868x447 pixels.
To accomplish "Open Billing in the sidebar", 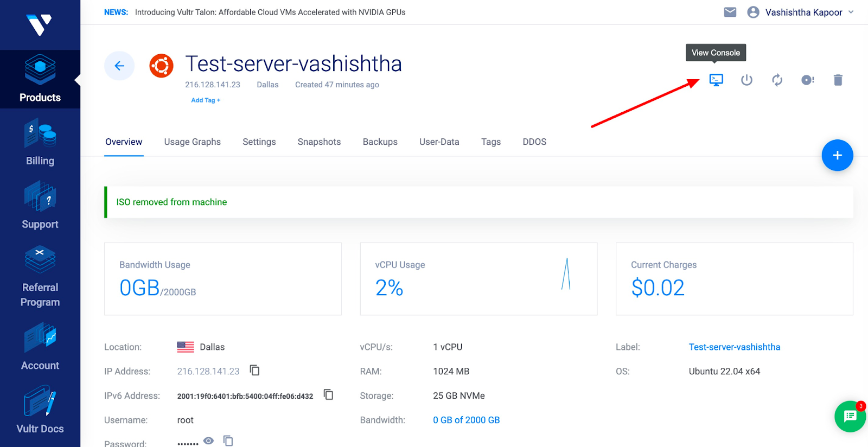I will point(40,142).
